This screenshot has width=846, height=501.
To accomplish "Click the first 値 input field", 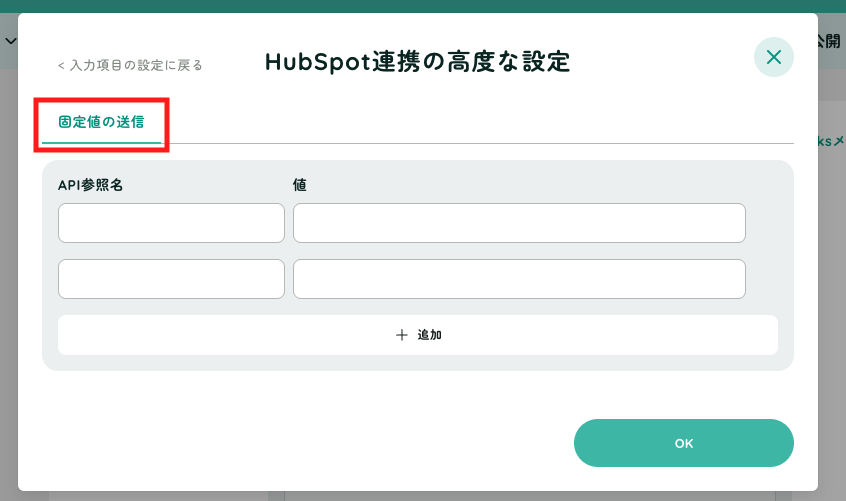I will click(x=519, y=223).
